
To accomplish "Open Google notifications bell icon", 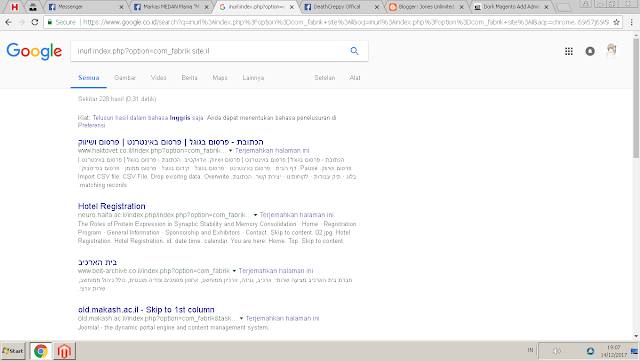I will click(590, 51).
